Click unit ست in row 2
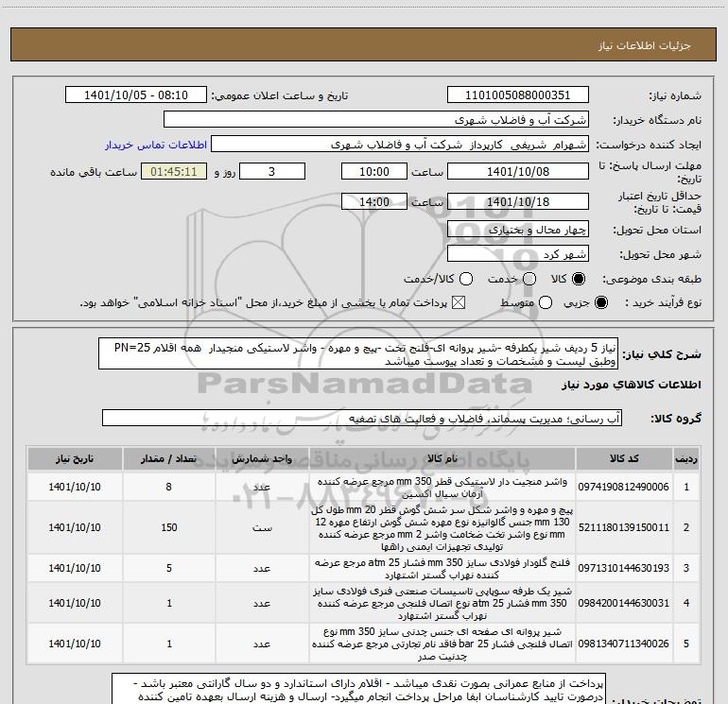This screenshot has width=728, height=704. point(262,527)
